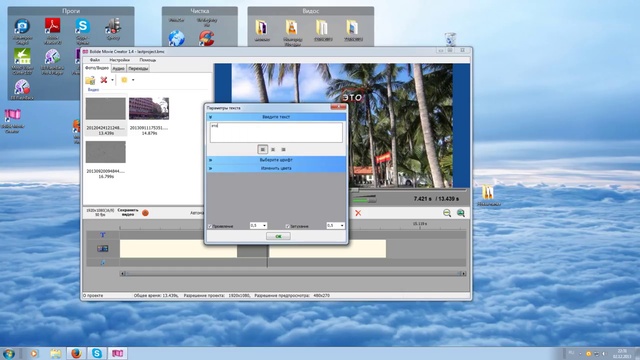Open Firefox from the taskbar

[x=76, y=353]
